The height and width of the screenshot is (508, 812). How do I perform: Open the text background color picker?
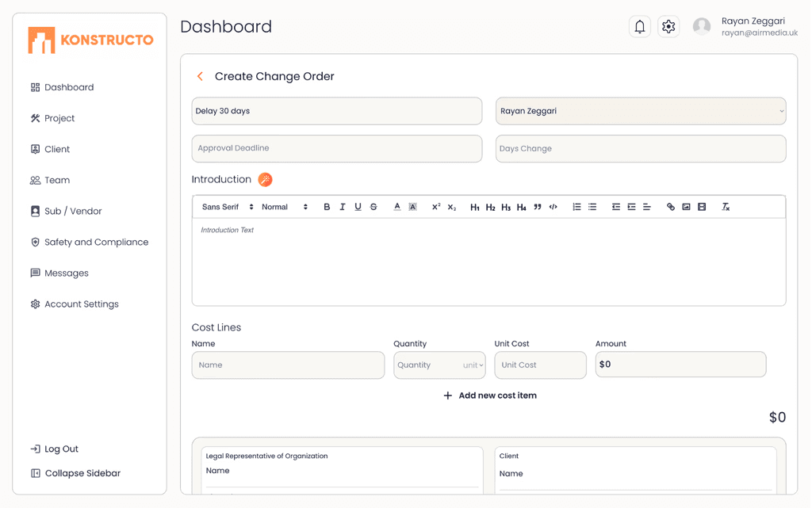(x=412, y=207)
